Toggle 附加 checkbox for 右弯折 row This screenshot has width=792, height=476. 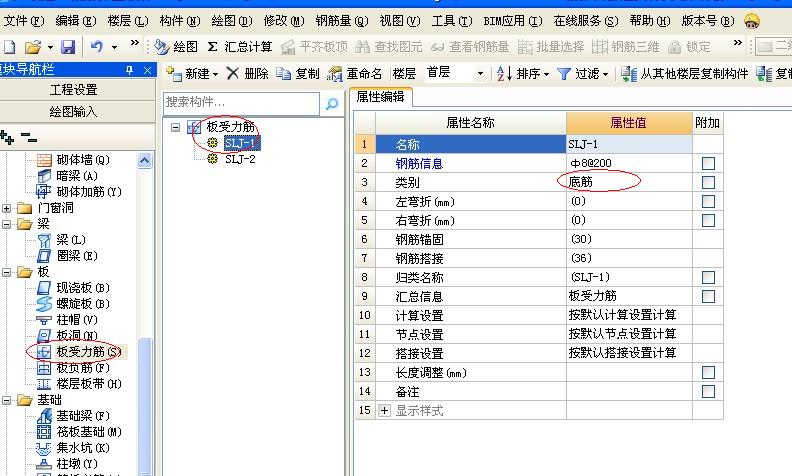(x=708, y=220)
